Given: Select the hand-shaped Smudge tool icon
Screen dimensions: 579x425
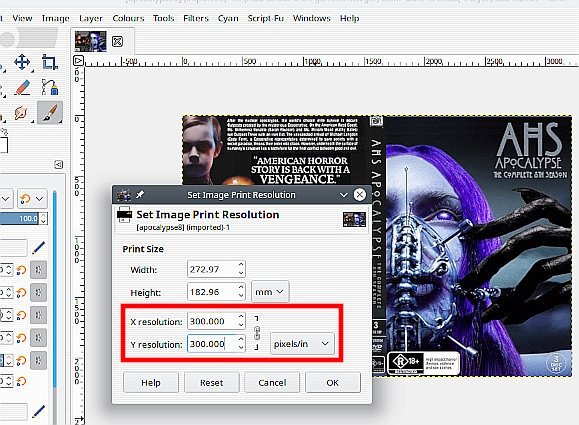Looking at the screenshot, I should pyautogui.click(x=21, y=113).
